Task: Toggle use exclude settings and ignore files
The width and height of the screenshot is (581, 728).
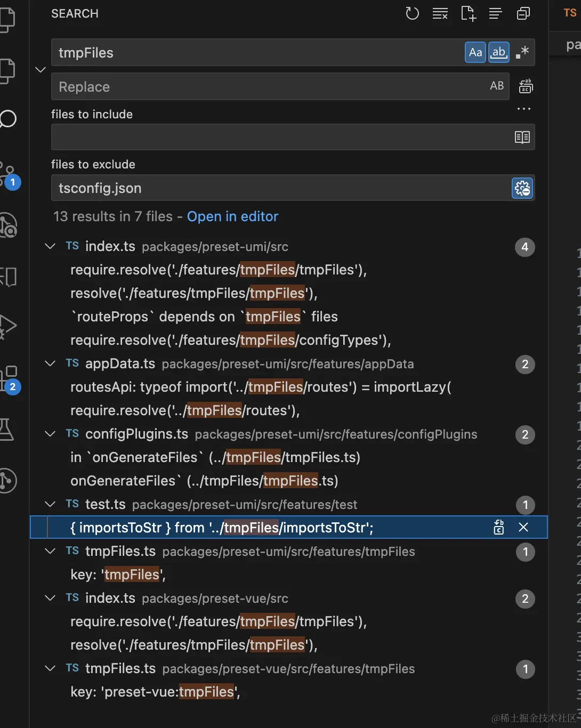Action: click(x=522, y=188)
